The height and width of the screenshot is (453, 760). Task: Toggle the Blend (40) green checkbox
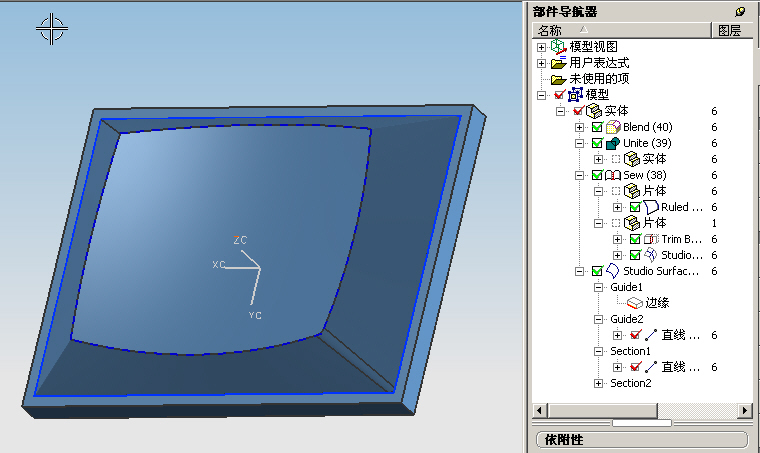pyautogui.click(x=597, y=127)
